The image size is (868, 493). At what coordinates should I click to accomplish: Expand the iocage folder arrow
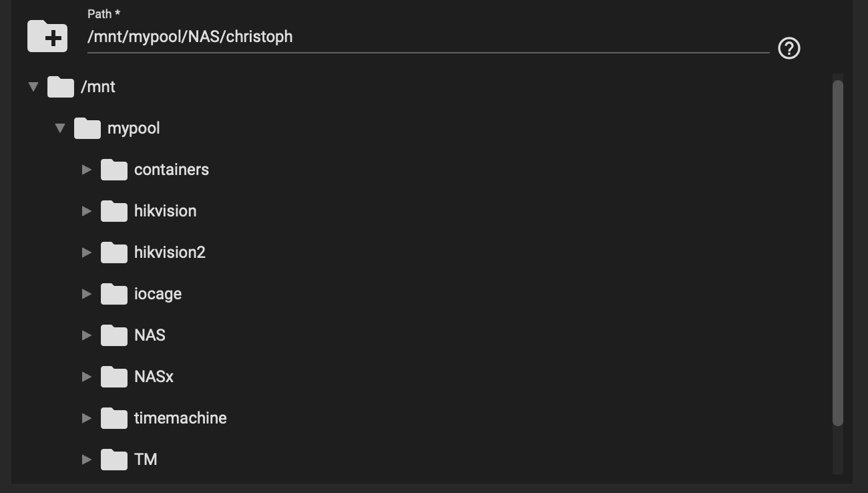click(87, 294)
